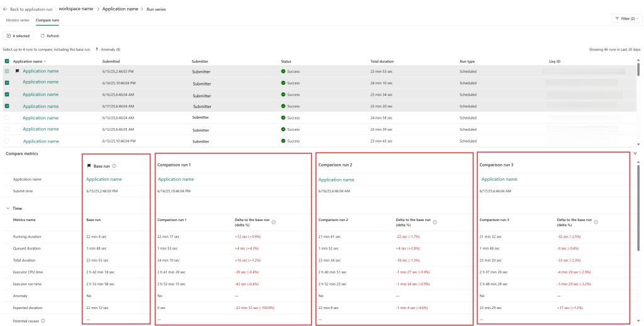
Task: Open Application name link in Comparison run 2
Action: [336, 180]
